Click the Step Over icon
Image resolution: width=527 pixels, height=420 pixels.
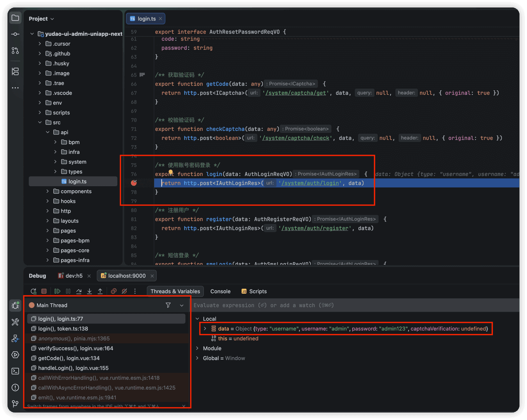(x=79, y=291)
